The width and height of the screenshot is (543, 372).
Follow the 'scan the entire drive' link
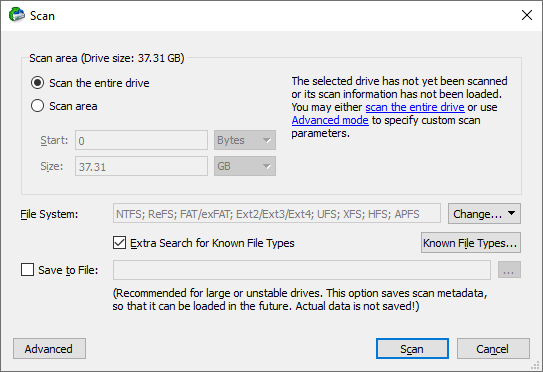[415, 107]
